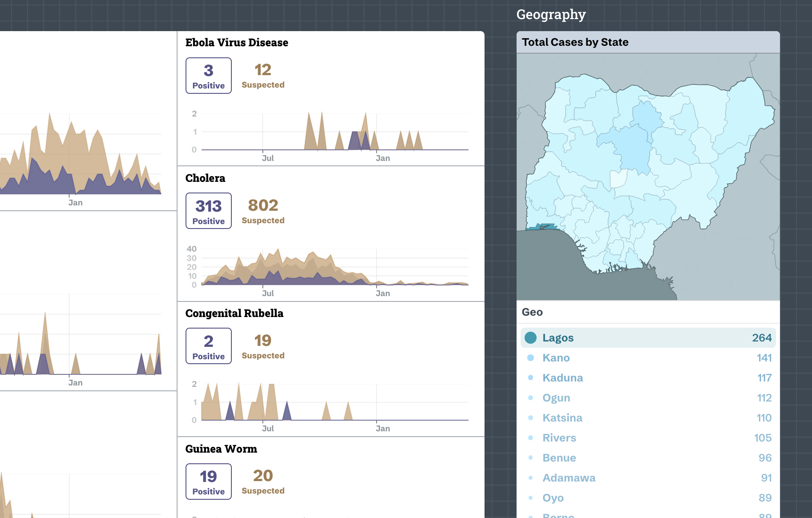Open the Ebola Virus Disease heading
The image size is (812, 518).
237,43
